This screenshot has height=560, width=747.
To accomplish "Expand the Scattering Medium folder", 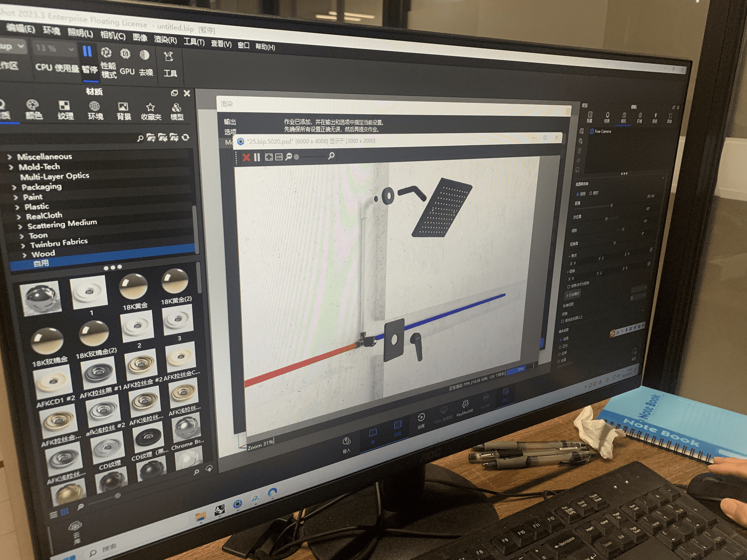I will pyautogui.click(x=20, y=227).
